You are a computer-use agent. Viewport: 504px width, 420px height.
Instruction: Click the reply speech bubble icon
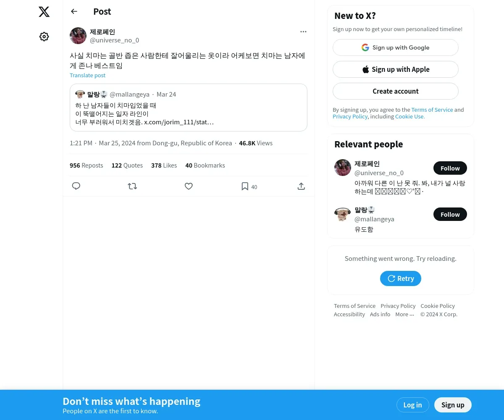coord(76,186)
